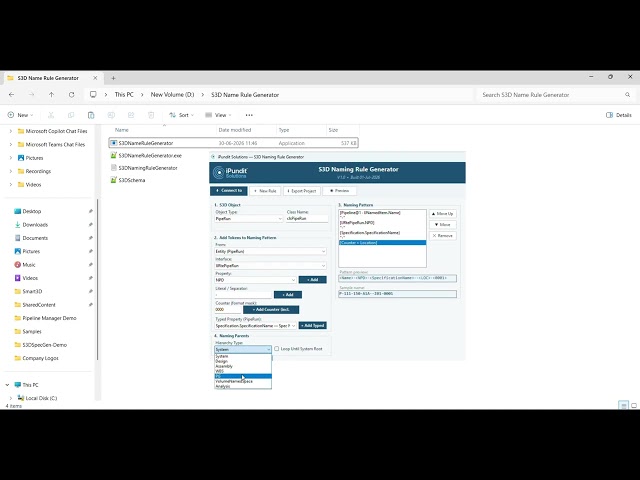Click the Move Up button

coord(442,214)
